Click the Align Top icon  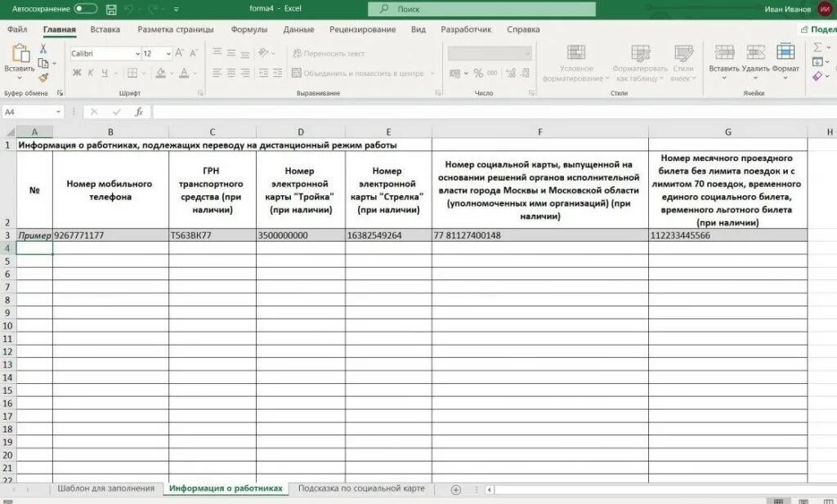[x=217, y=53]
